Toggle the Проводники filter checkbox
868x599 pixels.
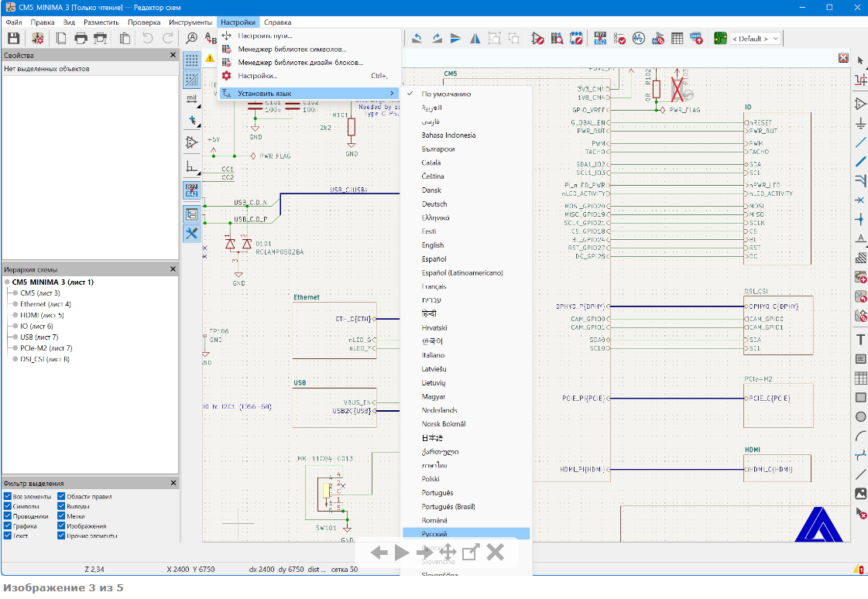click(8, 516)
